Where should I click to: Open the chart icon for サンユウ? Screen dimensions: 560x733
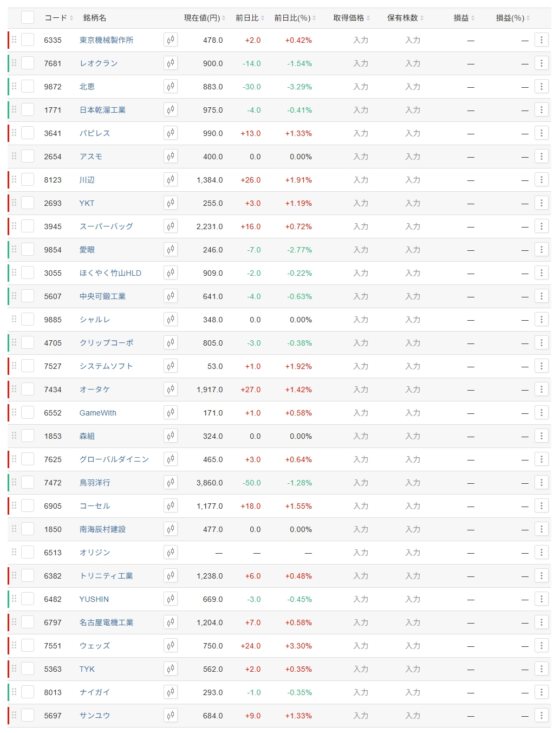click(x=171, y=716)
